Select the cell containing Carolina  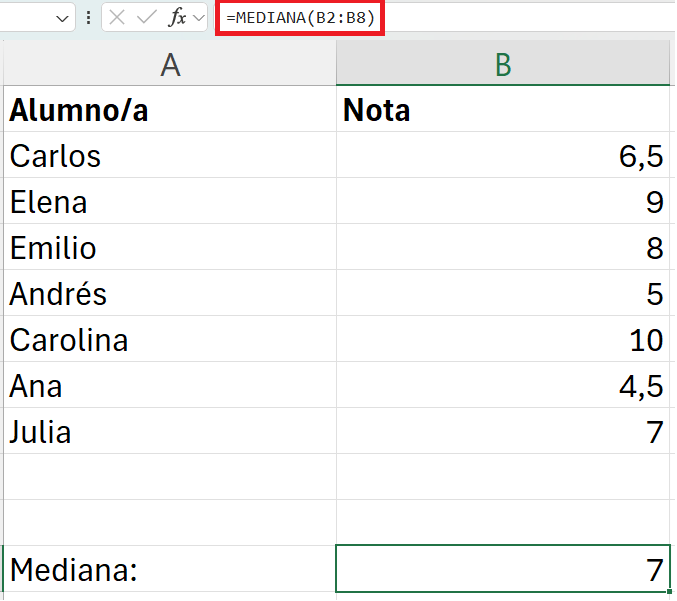(x=170, y=339)
